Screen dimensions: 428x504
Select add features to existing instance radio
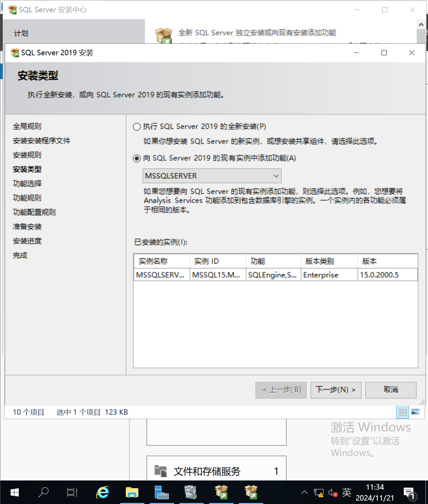click(x=137, y=158)
